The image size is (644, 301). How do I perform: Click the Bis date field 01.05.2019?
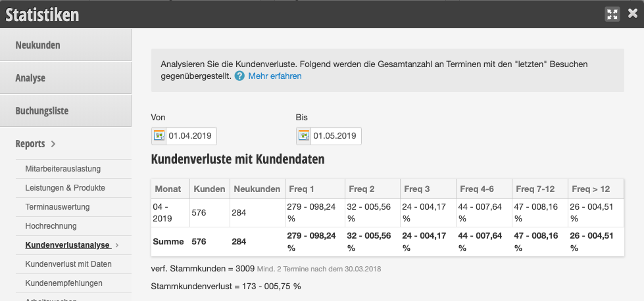point(335,136)
